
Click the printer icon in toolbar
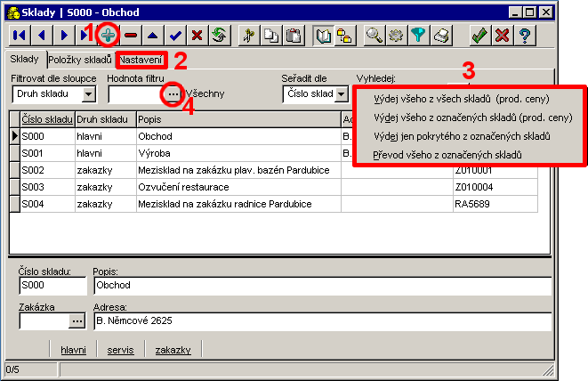click(443, 36)
